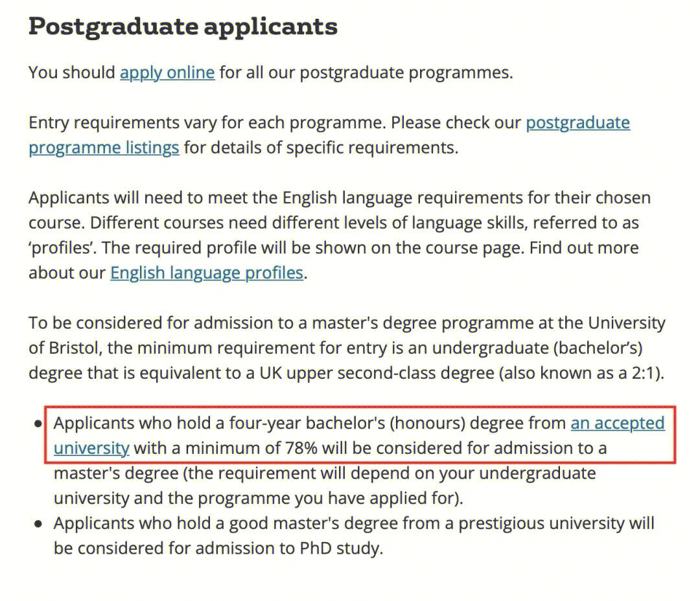The image size is (700, 601).
Task: Click the 'You should' text before the link
Action: click(x=72, y=73)
